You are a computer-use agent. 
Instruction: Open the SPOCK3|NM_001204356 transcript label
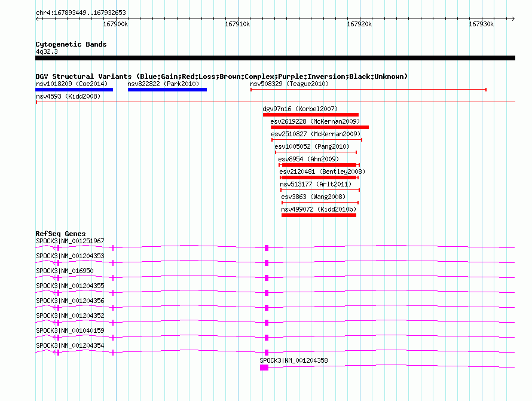(70, 301)
